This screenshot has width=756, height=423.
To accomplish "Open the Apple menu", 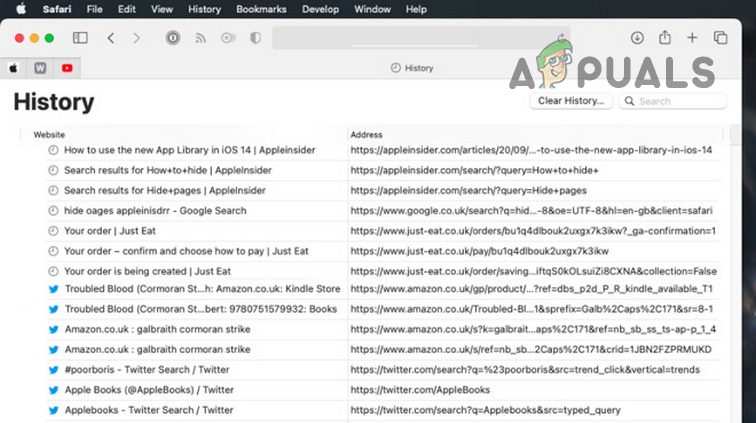I will (x=21, y=9).
